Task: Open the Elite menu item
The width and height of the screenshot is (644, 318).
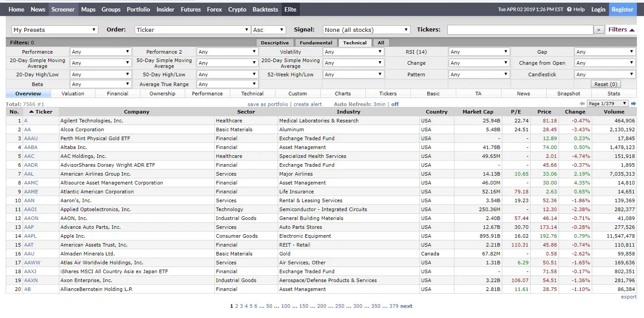Action: click(291, 9)
